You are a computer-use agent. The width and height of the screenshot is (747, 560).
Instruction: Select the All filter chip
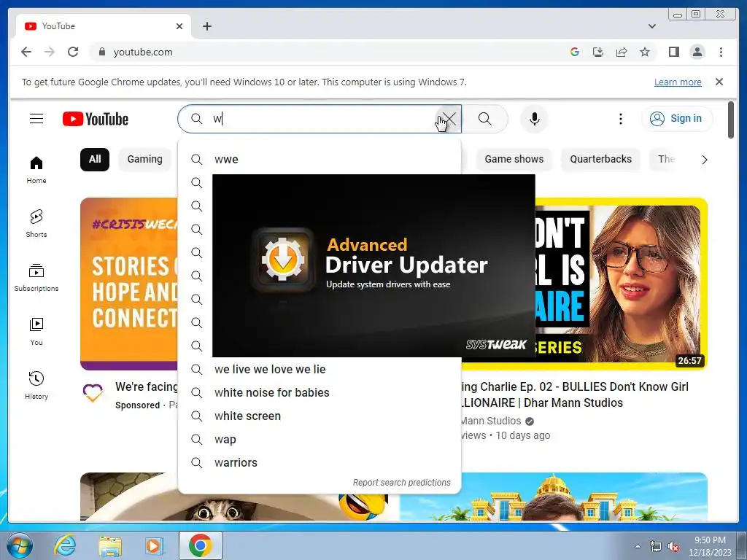(x=95, y=159)
